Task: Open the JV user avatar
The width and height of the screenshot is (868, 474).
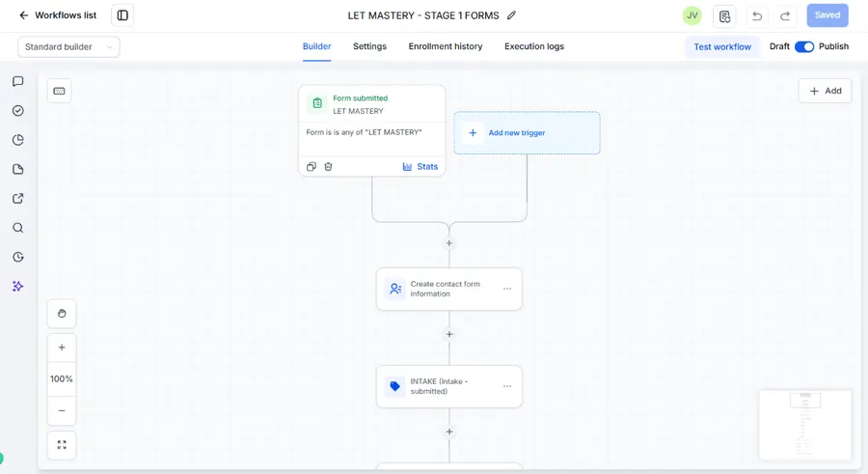Action: (x=692, y=15)
